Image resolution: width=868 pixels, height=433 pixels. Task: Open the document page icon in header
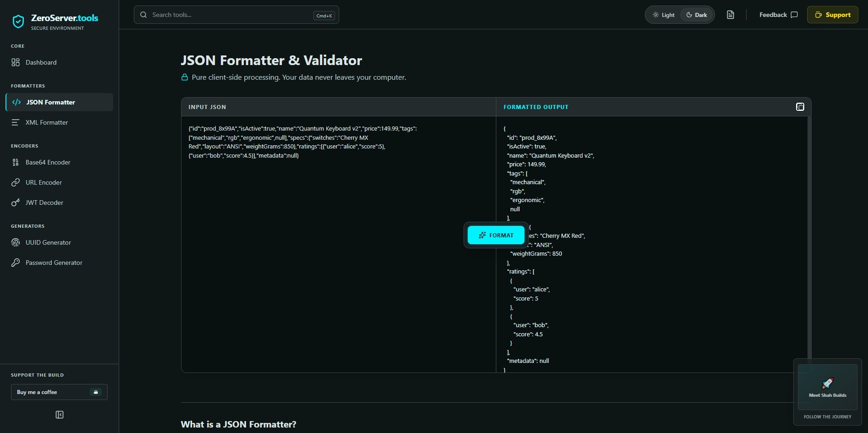(731, 15)
